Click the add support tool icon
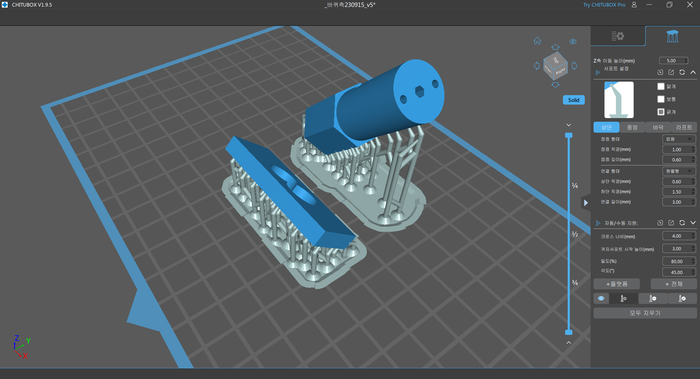Image resolution: width=700 pixels, height=379 pixels. [624, 299]
